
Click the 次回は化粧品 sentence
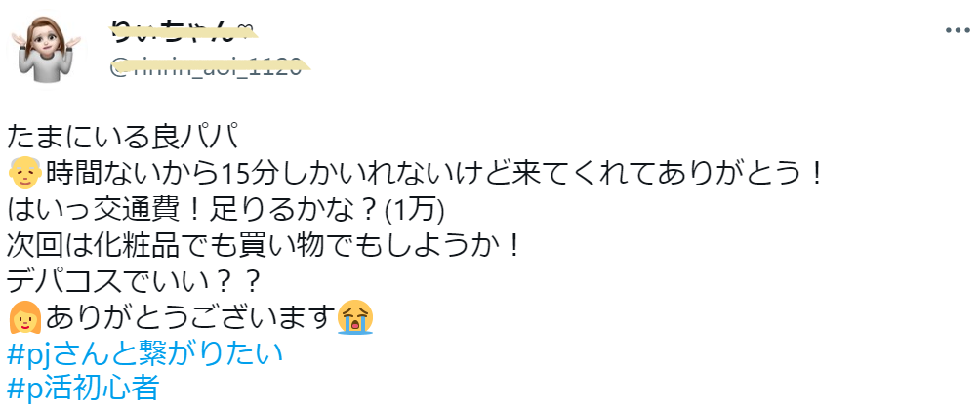point(264,246)
